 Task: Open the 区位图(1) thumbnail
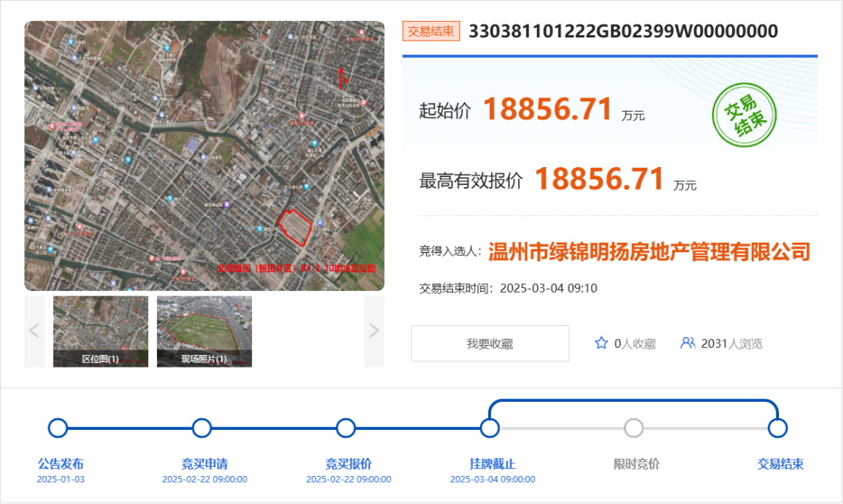coord(101,331)
